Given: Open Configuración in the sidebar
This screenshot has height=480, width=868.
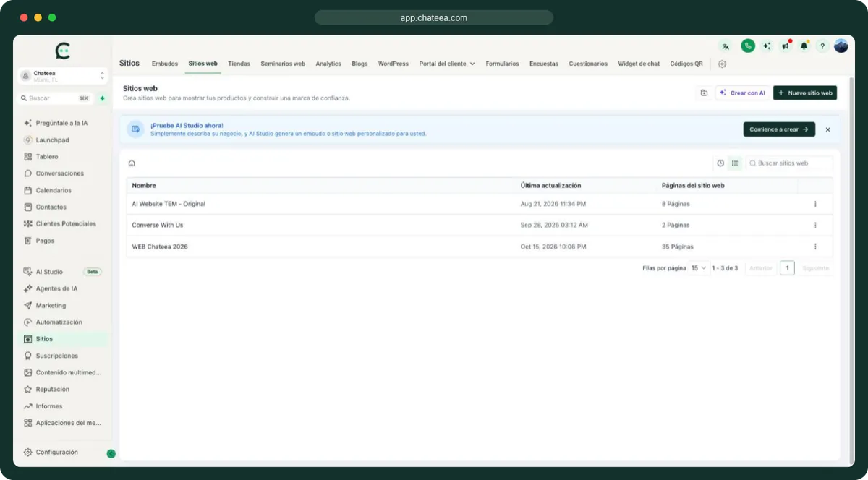Looking at the screenshot, I should click(56, 453).
